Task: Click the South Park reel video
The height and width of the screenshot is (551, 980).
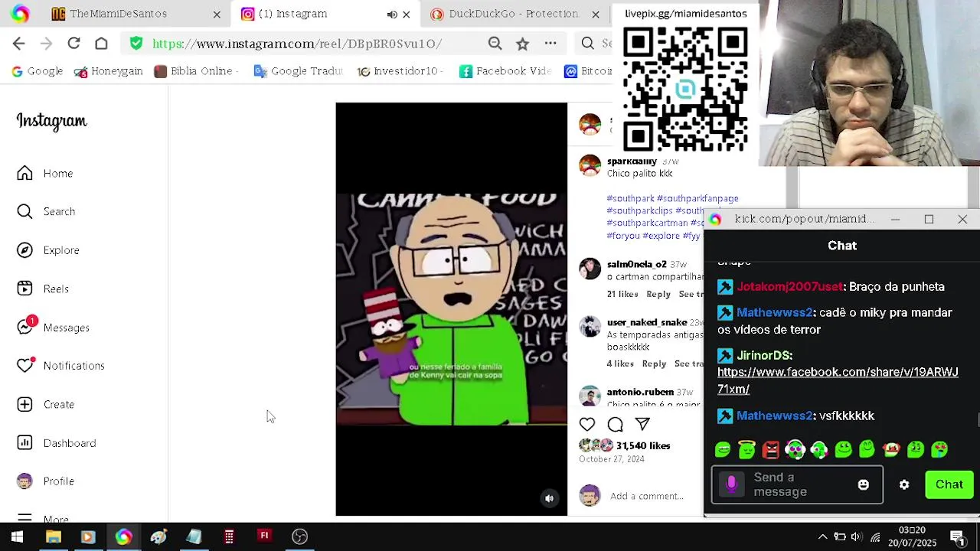Action: (452, 309)
